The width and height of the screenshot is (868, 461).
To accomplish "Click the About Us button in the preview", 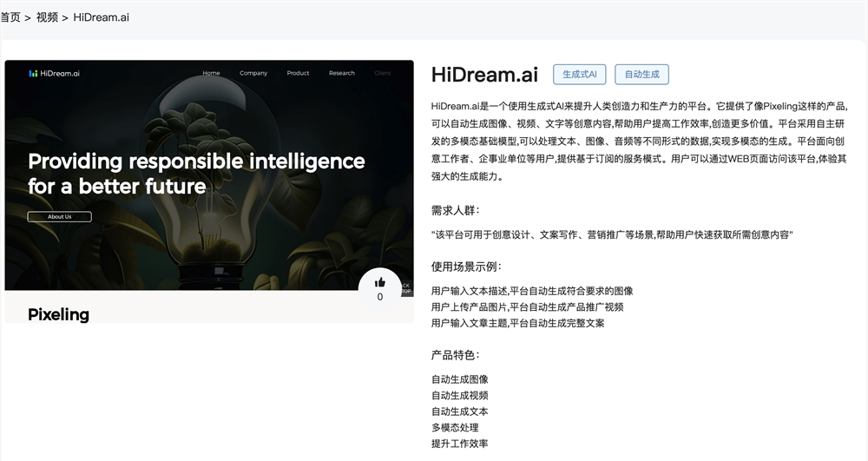I will coord(60,216).
